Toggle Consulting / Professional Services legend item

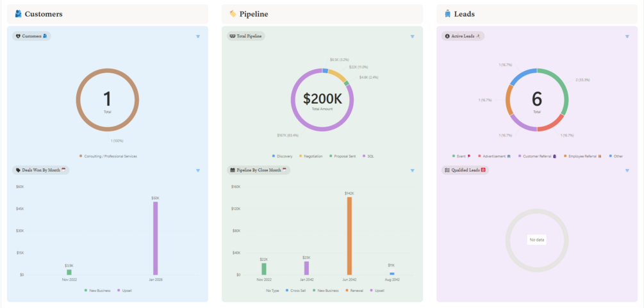click(x=108, y=156)
